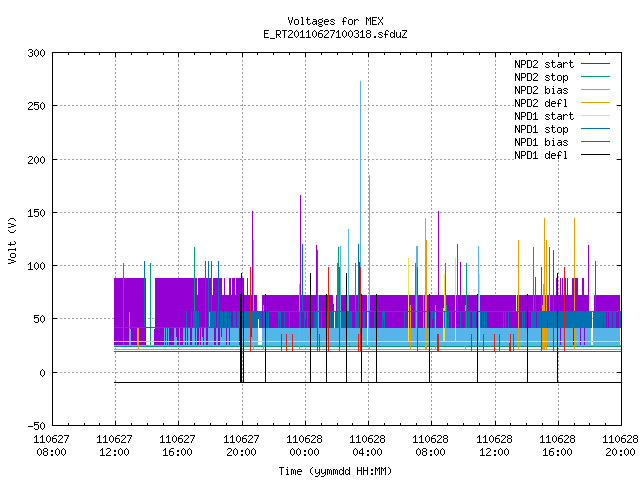Click the 100 y-axis tick label
640x480 pixels.
coord(36,266)
